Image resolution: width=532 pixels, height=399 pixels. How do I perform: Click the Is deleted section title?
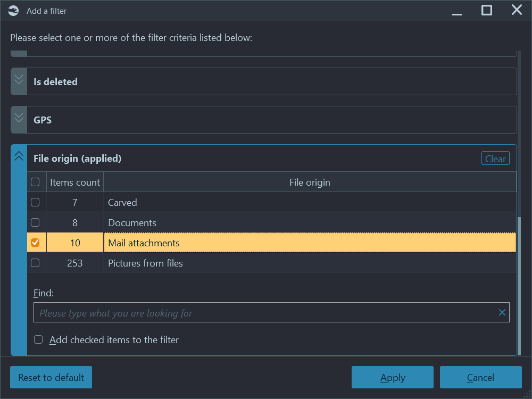point(56,82)
